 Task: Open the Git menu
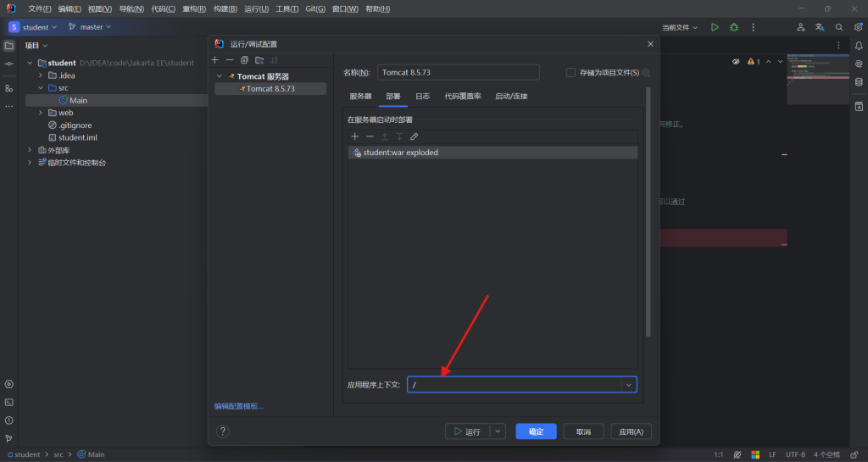315,8
